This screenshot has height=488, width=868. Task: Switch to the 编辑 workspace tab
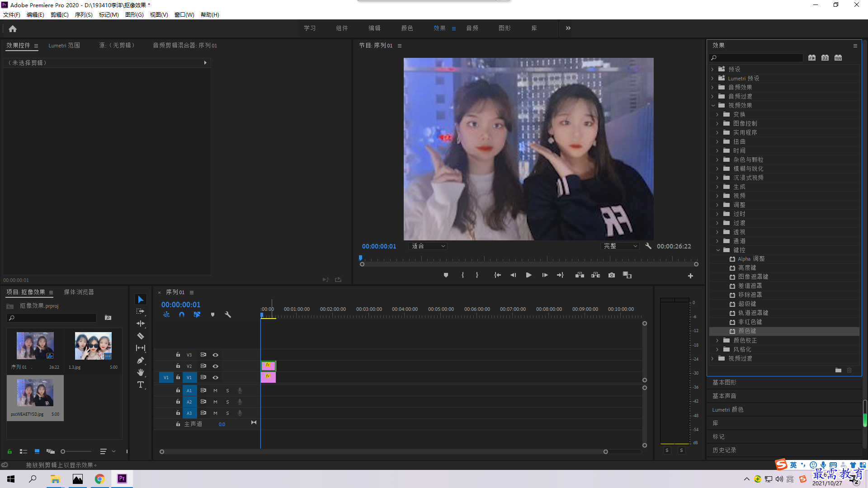374,28
